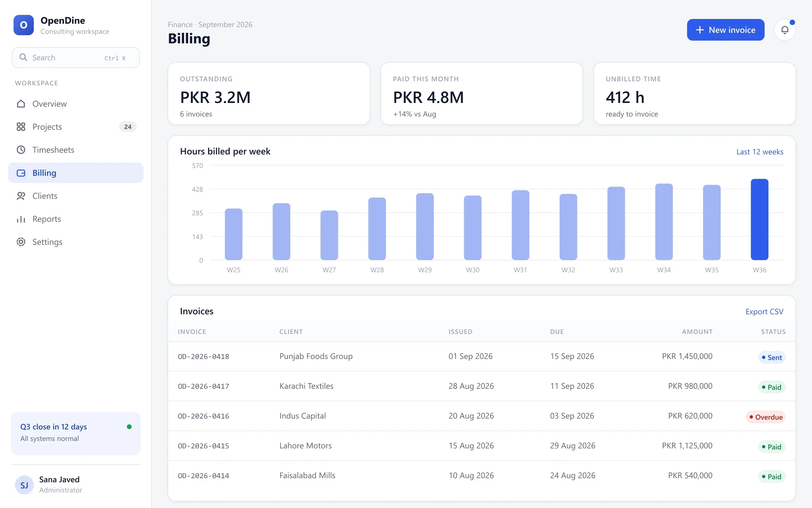Viewport: 812px width, 508px height.
Task: Navigate to Clients
Action: click(76, 196)
